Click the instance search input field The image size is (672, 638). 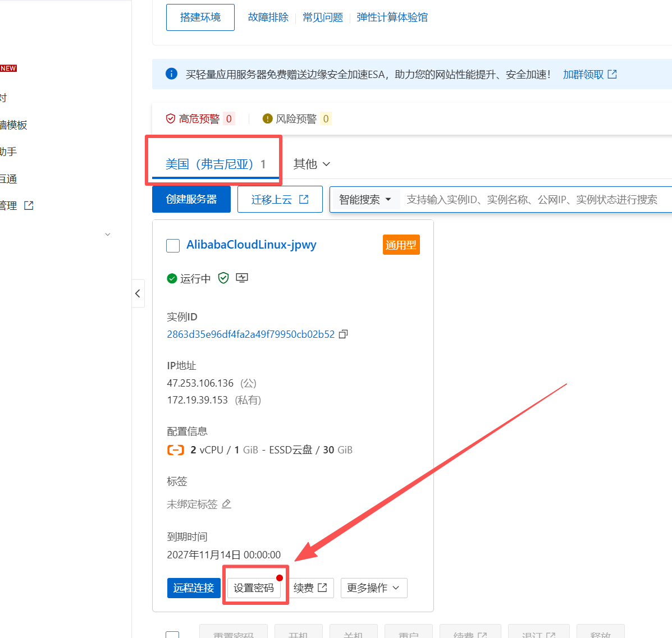pyautogui.click(x=533, y=199)
